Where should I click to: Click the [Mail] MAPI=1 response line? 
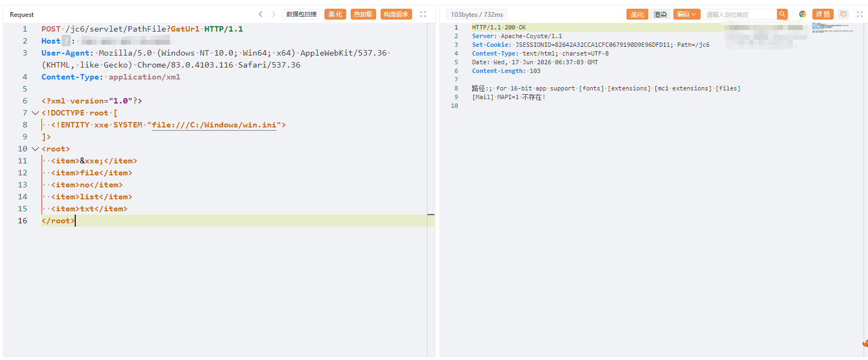[x=509, y=97]
